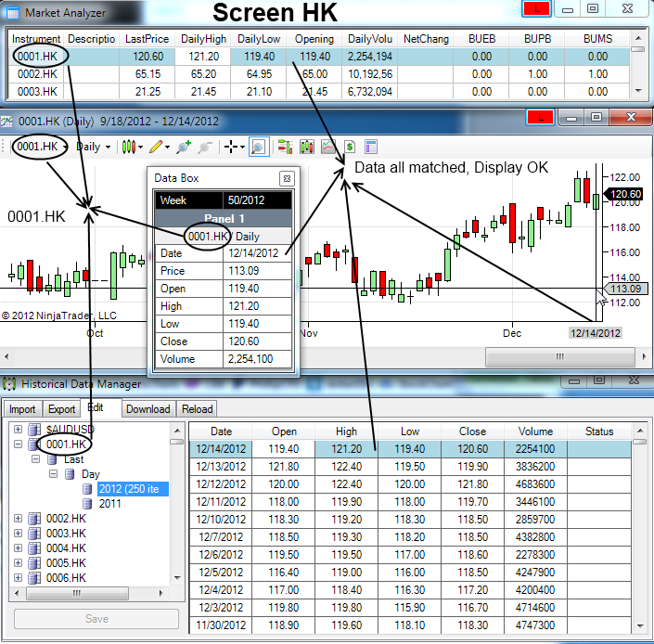Expand the 0006.HK tree node

[x=18, y=578]
